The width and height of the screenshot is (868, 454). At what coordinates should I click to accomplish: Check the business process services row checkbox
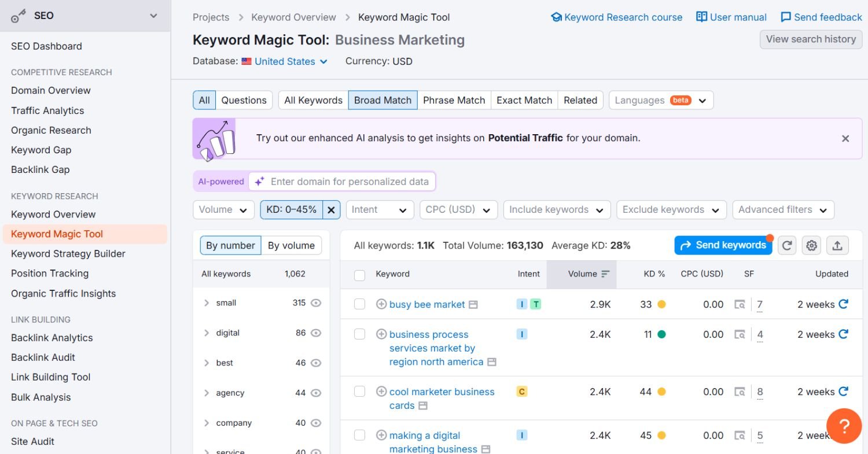(359, 334)
